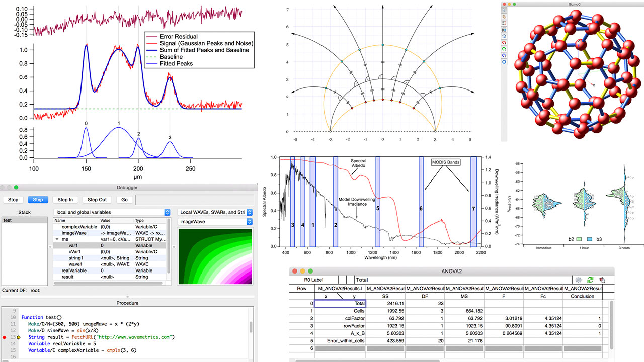Open the Local WAVEs, SVARs dropdown
Screen dimensions: 644x362
click(215, 212)
